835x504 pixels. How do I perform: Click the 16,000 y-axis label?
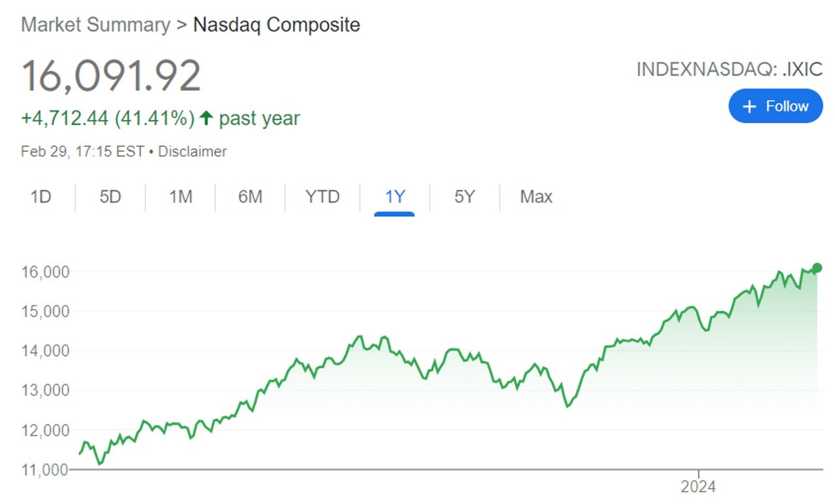point(46,272)
